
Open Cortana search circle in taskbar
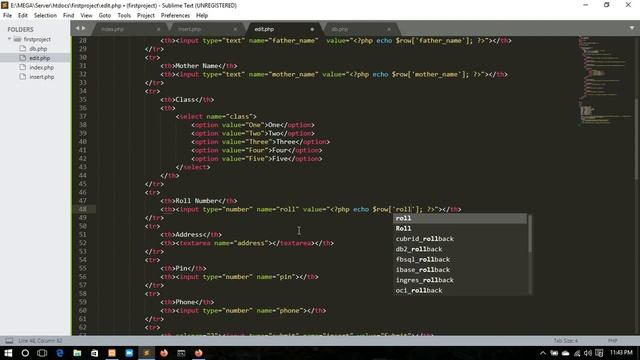point(25,353)
